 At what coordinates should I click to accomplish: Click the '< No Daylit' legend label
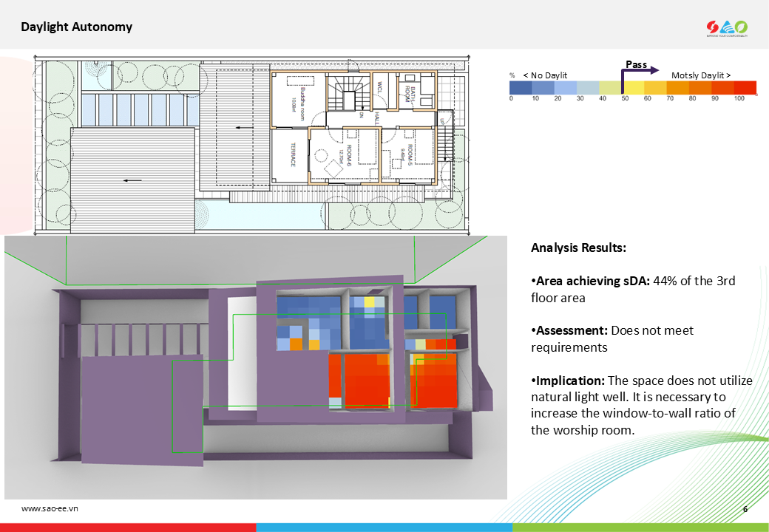pyautogui.click(x=545, y=75)
